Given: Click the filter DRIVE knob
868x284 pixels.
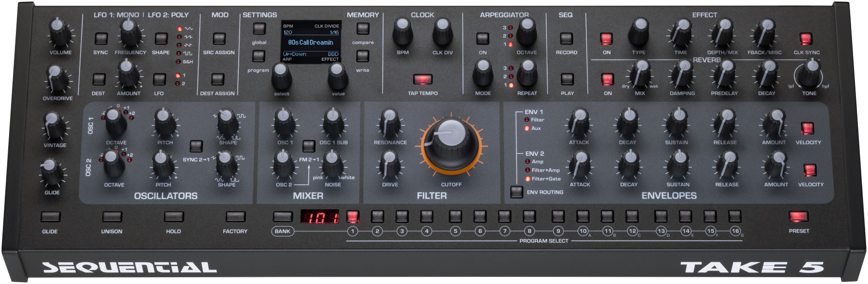Looking at the screenshot, I should (x=390, y=164).
